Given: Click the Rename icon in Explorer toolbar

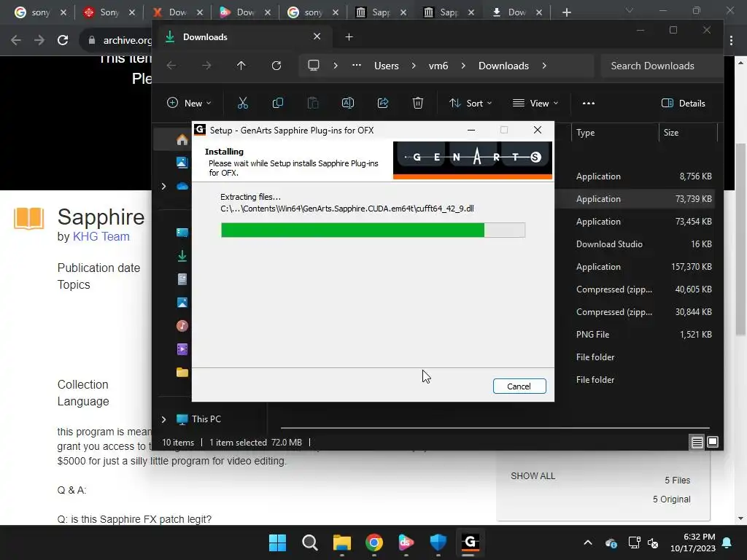Looking at the screenshot, I should coord(348,103).
